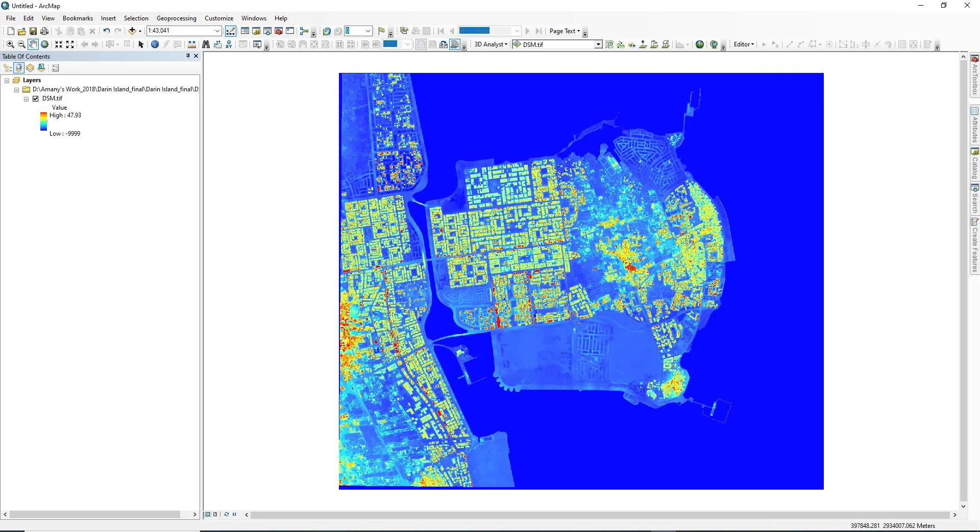The height and width of the screenshot is (532, 980).
Task: Toggle List By Source view
Action: (x=19, y=68)
